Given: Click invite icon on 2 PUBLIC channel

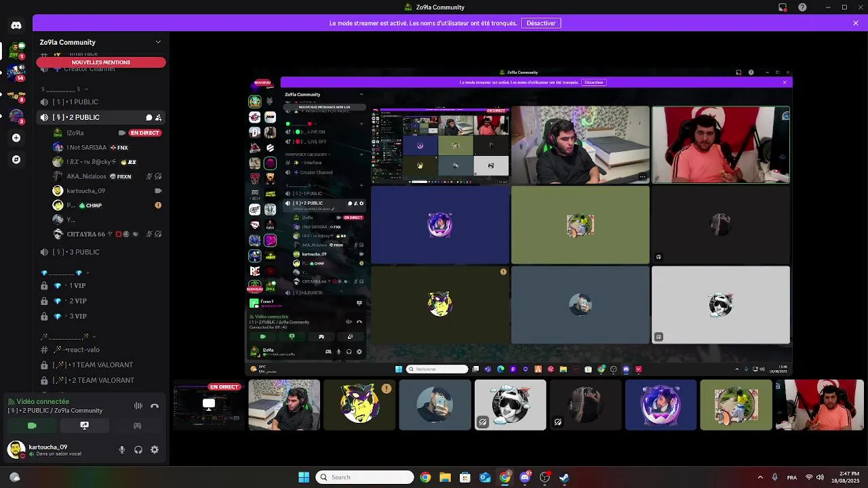Looking at the screenshot, I should click(x=159, y=117).
